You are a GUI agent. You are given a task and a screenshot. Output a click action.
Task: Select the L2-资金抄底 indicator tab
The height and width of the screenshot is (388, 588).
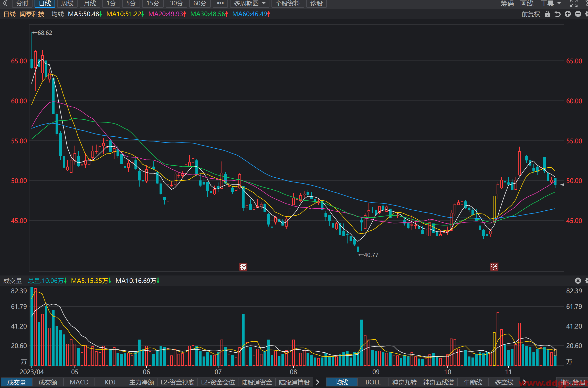point(177,382)
